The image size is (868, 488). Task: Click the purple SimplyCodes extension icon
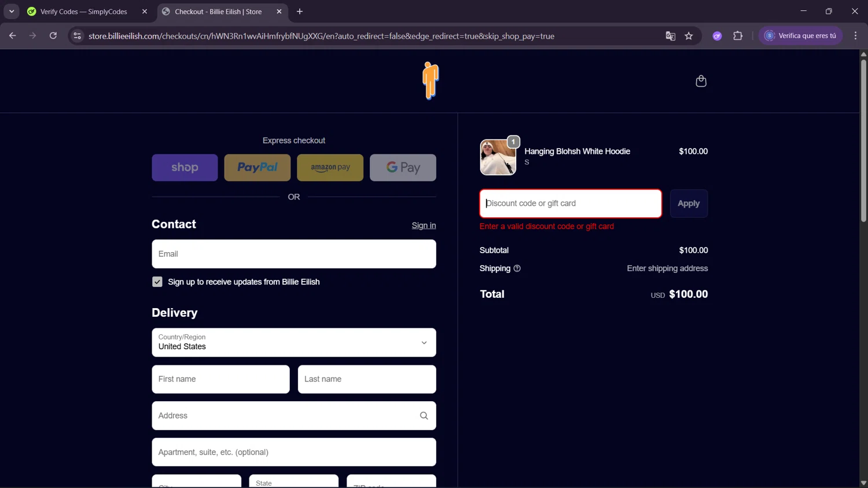[x=717, y=36]
